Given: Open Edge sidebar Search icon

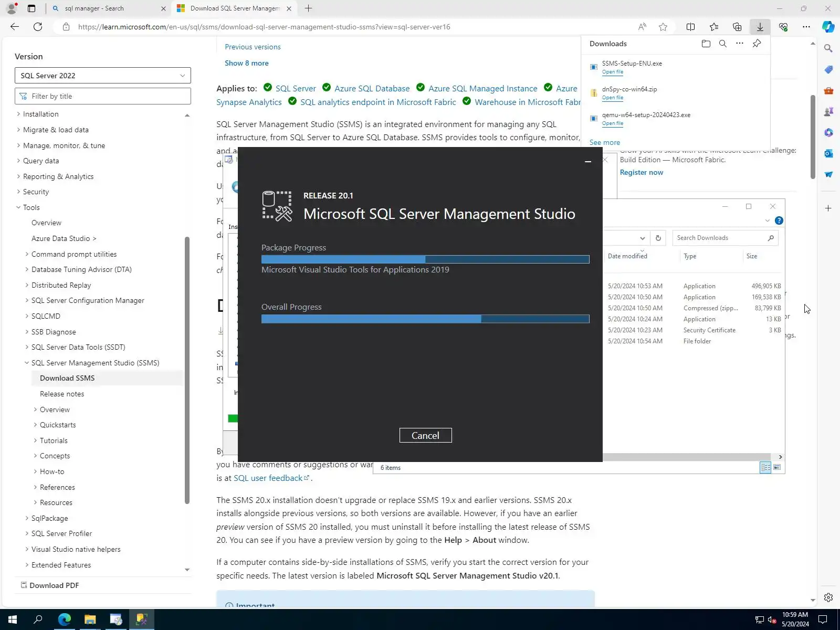Looking at the screenshot, I should [x=828, y=48].
